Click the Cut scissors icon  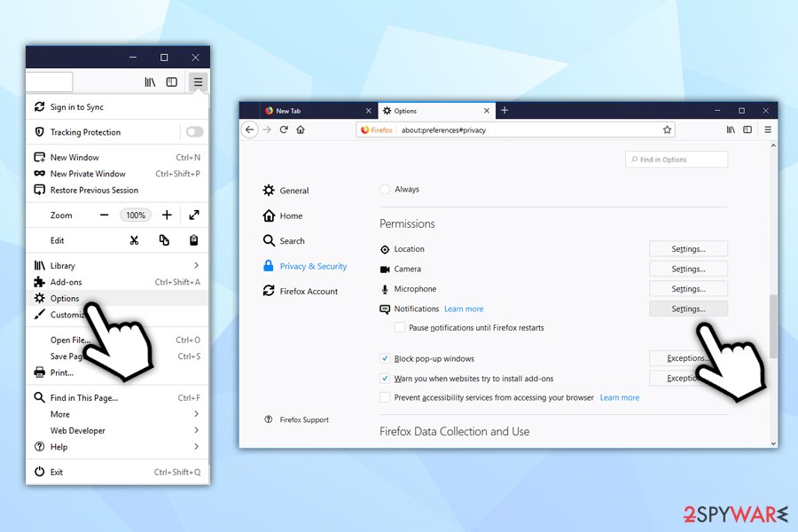pos(135,240)
